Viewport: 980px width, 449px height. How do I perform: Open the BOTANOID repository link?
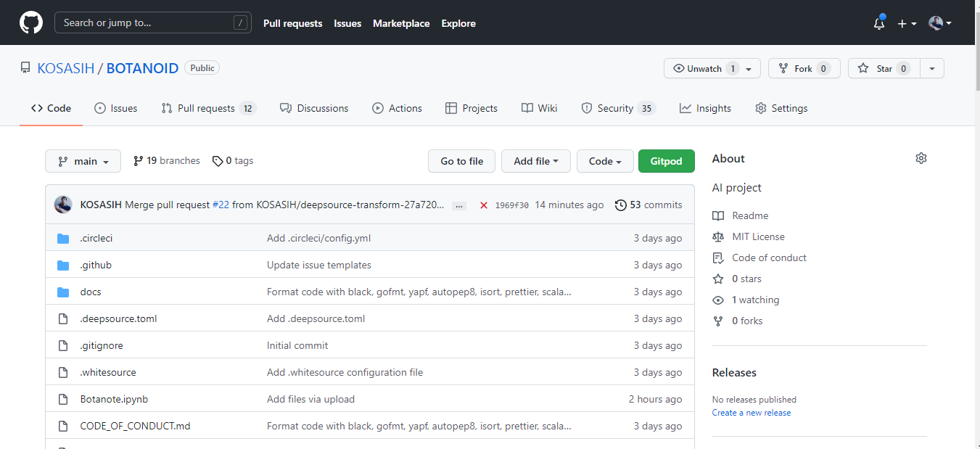click(142, 68)
